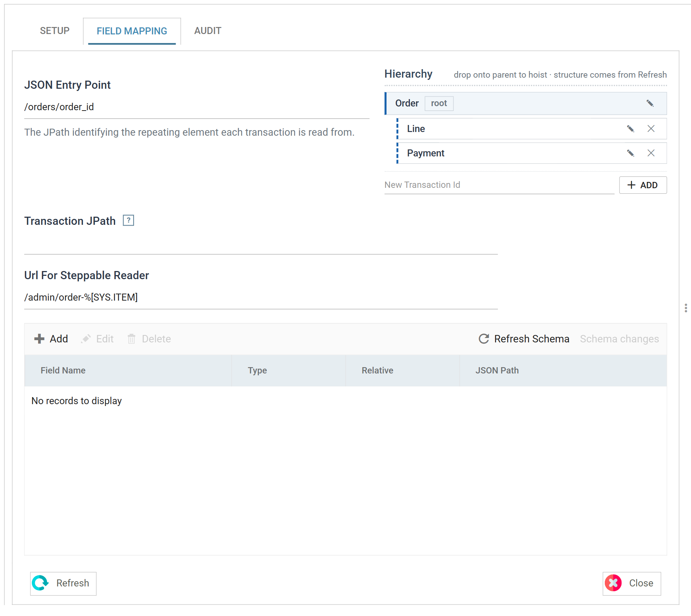Remove the Payment transaction with X icon
Screen dimensions: 691x616
pyautogui.click(x=651, y=153)
